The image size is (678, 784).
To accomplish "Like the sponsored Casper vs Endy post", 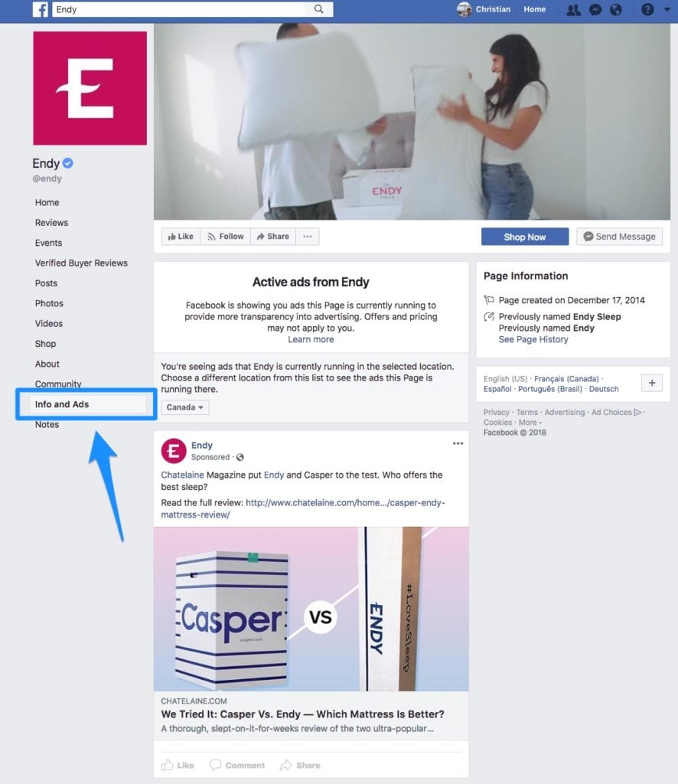I will [178, 765].
